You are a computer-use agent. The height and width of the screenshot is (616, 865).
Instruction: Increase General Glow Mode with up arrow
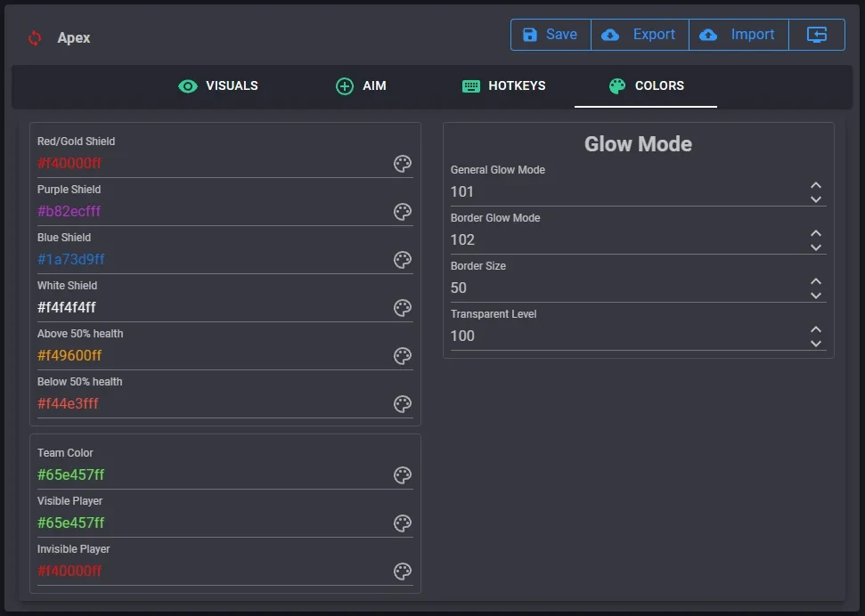tap(816, 185)
